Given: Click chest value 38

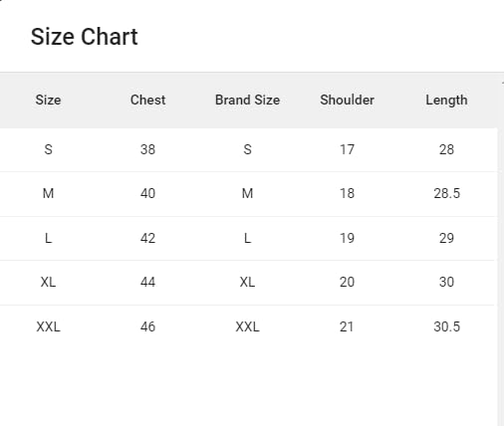Looking at the screenshot, I should [x=147, y=149].
